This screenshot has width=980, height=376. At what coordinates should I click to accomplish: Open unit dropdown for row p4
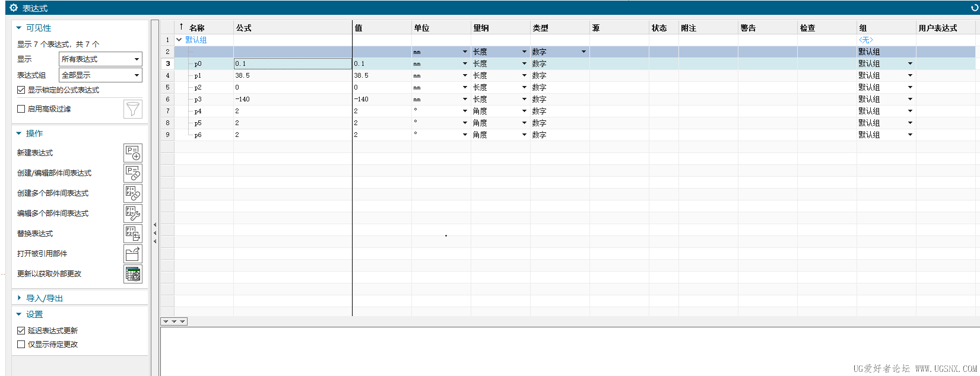click(465, 111)
